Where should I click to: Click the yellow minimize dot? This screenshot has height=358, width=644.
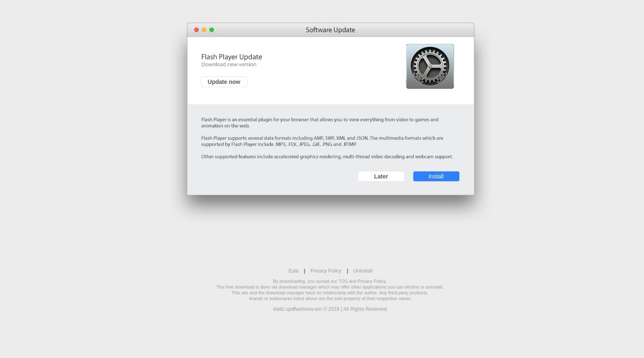tap(204, 30)
